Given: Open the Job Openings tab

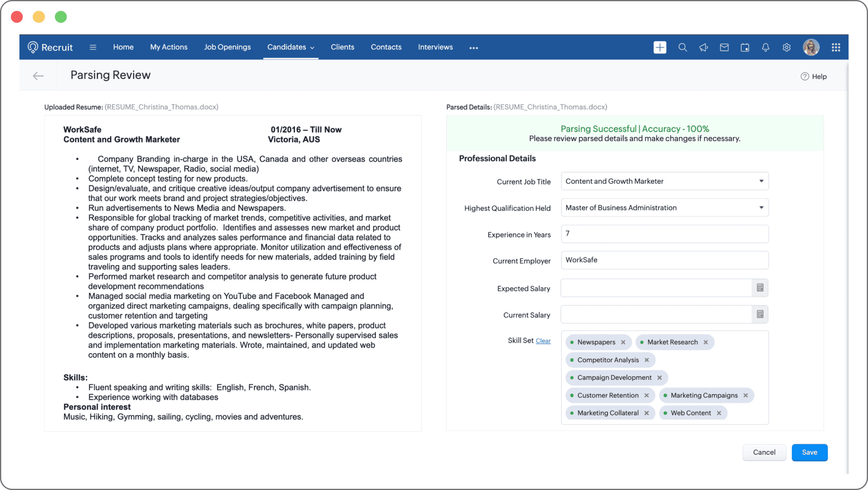Looking at the screenshot, I should click(x=227, y=47).
